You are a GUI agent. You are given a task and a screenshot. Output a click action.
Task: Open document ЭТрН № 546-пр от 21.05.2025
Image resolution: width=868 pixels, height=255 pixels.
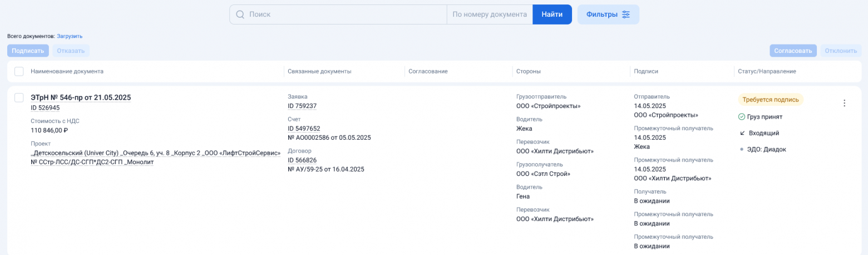click(x=81, y=97)
